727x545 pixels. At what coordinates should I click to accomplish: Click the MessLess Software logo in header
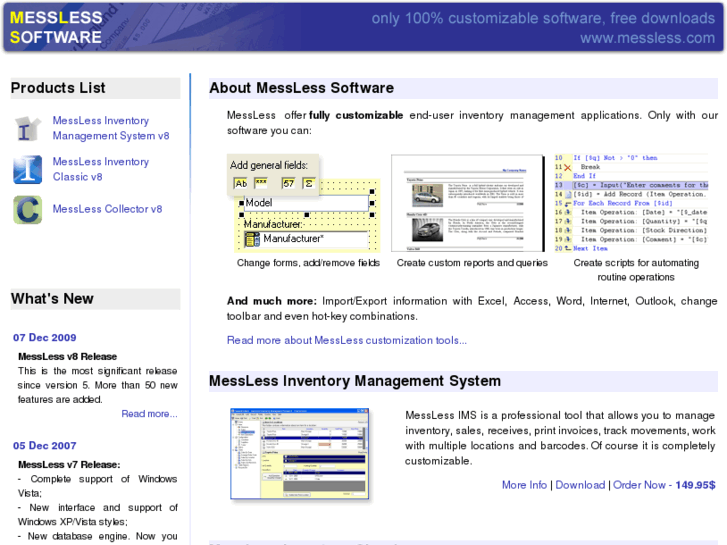tap(56, 27)
